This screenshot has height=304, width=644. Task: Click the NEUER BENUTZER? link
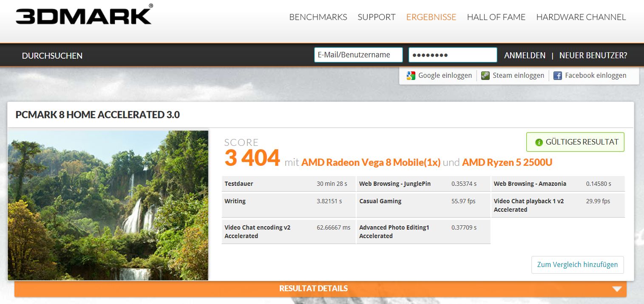(x=593, y=55)
